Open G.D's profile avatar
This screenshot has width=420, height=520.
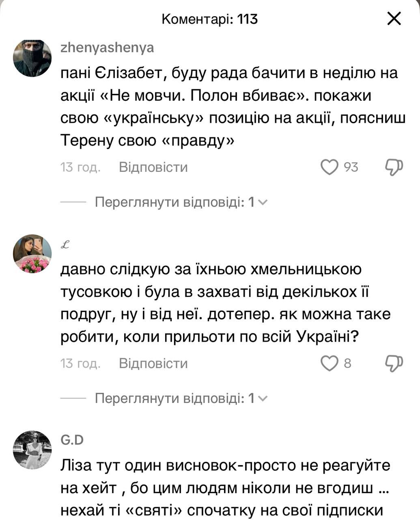(x=32, y=450)
